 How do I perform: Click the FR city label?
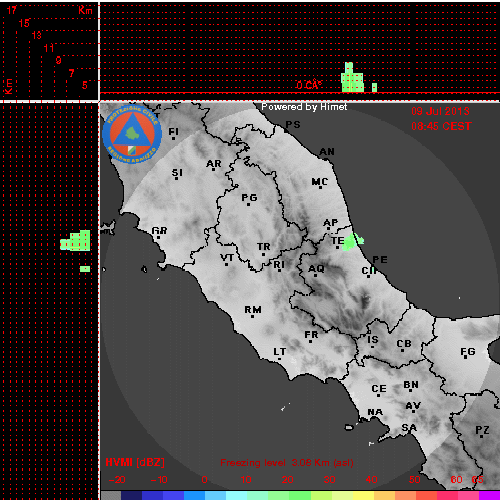(311, 335)
